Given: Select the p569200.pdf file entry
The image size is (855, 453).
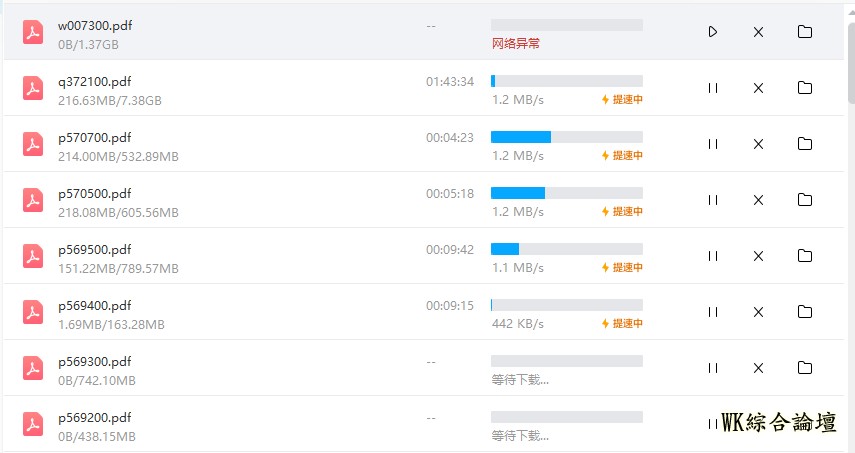Looking at the screenshot, I should click(424, 424).
